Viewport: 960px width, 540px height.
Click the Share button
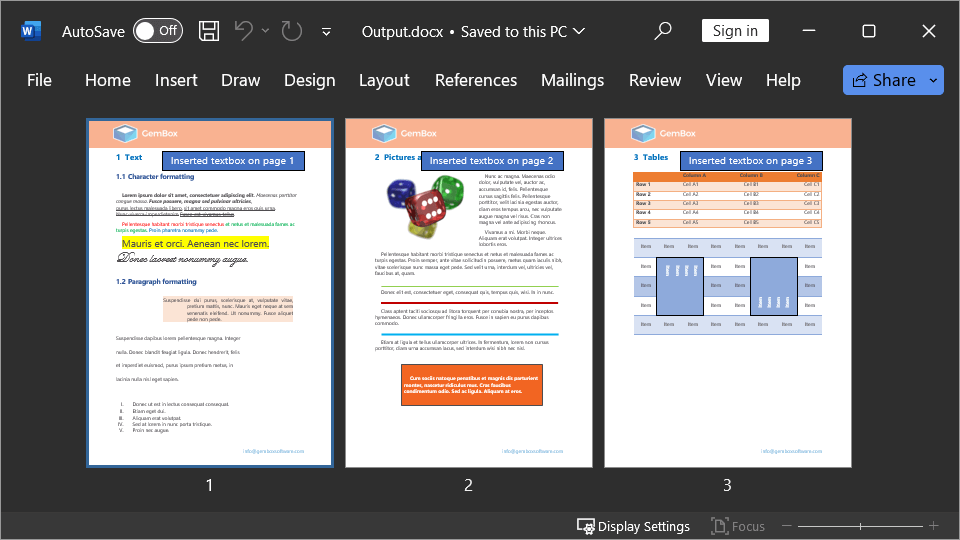coord(882,80)
